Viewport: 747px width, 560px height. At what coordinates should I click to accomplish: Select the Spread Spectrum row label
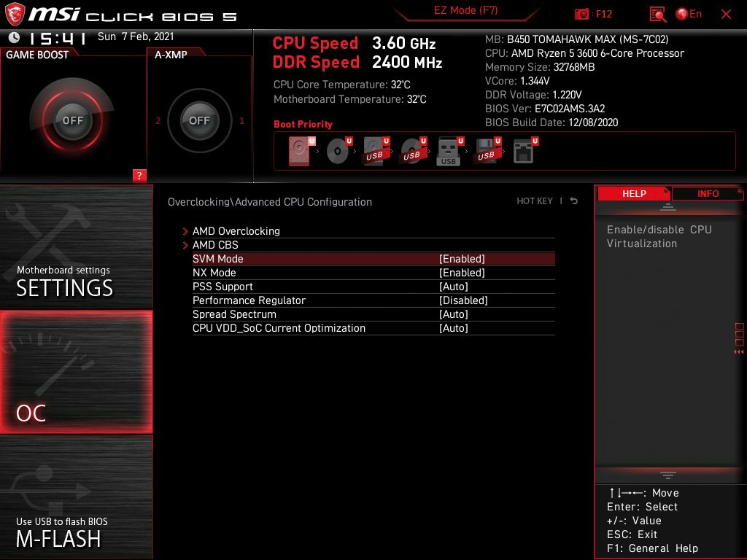(x=234, y=314)
